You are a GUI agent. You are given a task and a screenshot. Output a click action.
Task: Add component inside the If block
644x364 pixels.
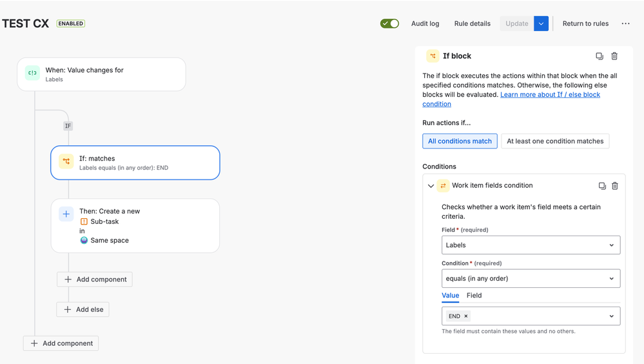click(95, 279)
